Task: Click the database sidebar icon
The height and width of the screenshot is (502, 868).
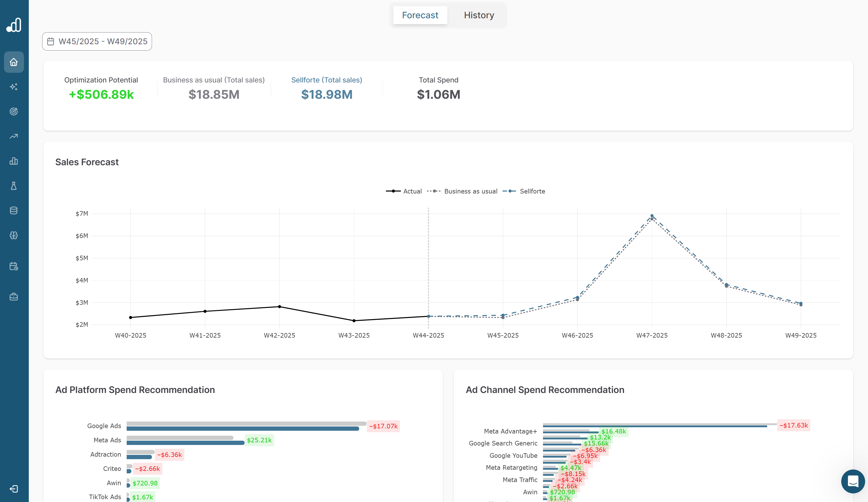Action: [x=14, y=211]
